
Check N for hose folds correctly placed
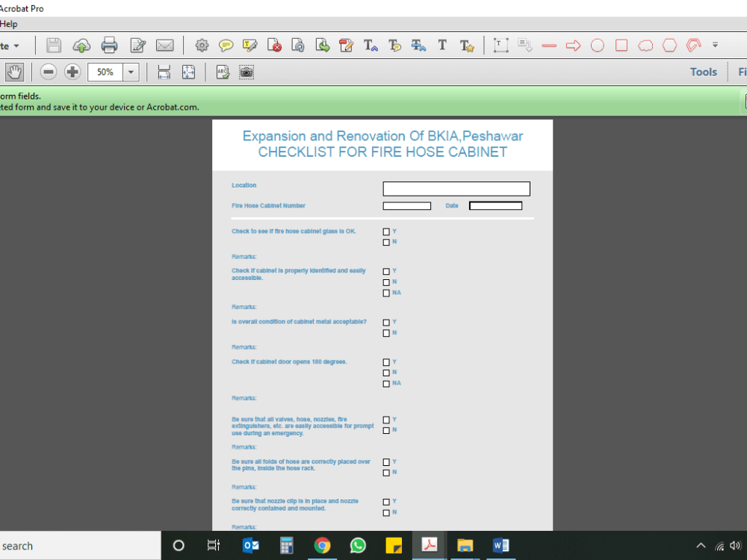(x=386, y=473)
